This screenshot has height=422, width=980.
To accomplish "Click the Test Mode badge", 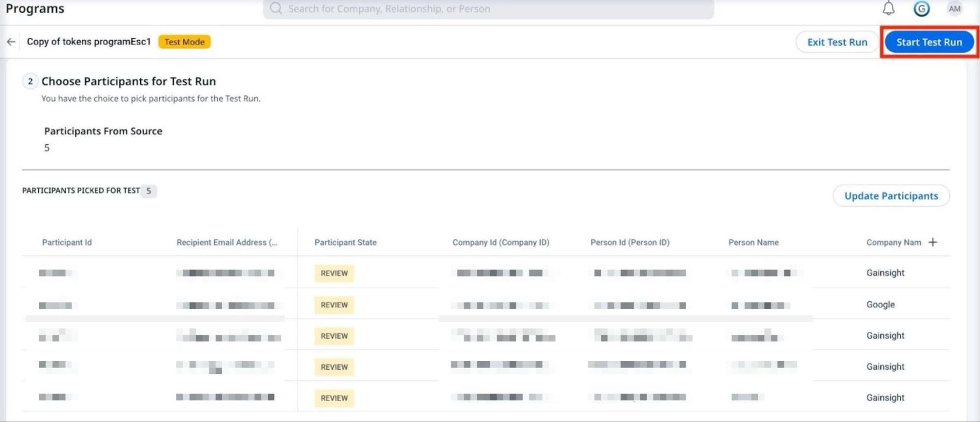I will [x=184, y=42].
